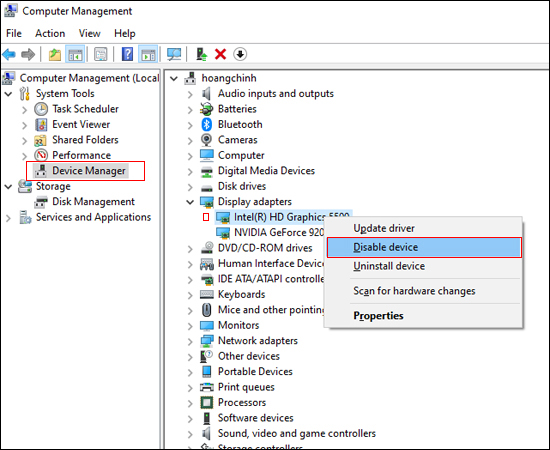Click red X Uninstall device toolbar icon
This screenshot has height=450, width=550.
[220, 54]
